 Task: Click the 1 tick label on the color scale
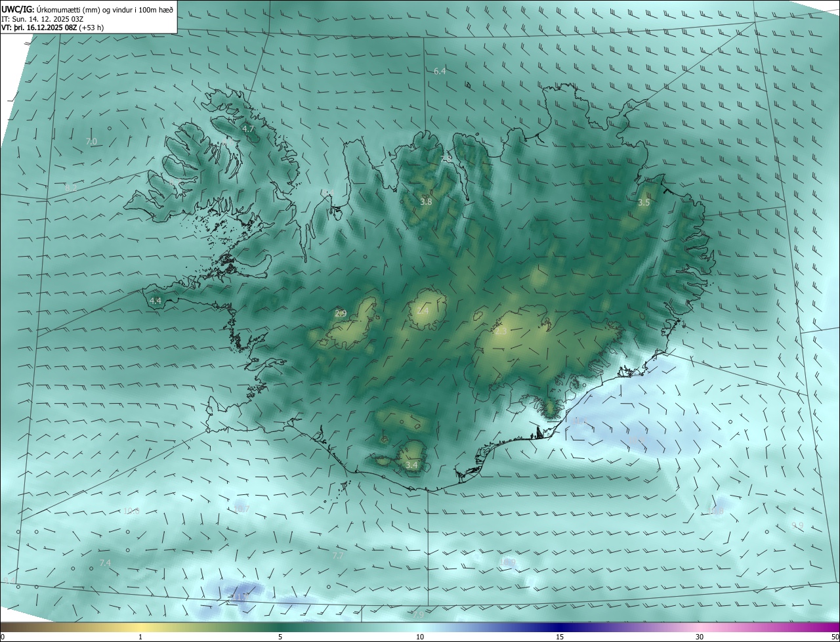pos(140,637)
